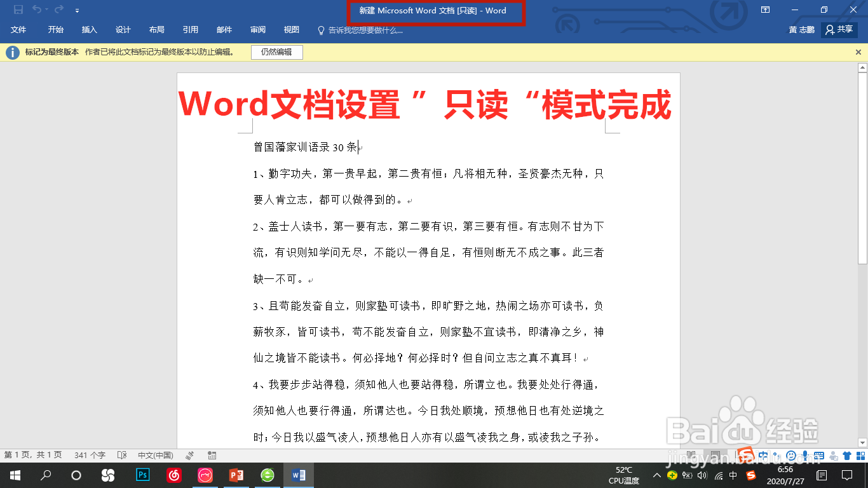Click 第 1 页, 共 1 页 page indicator

tap(33, 455)
